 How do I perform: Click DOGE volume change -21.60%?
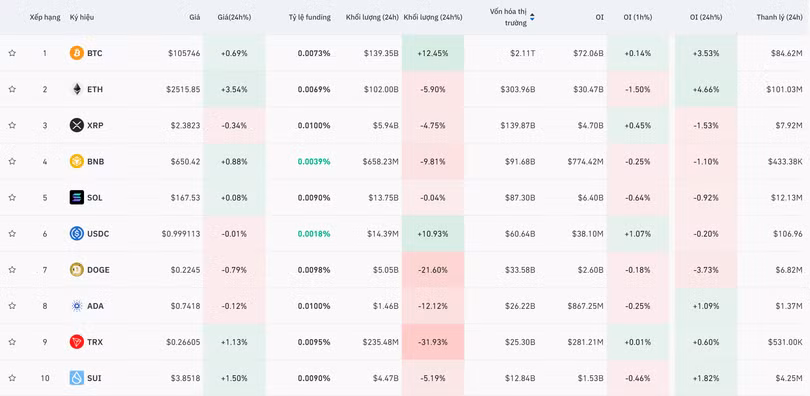coord(433,270)
